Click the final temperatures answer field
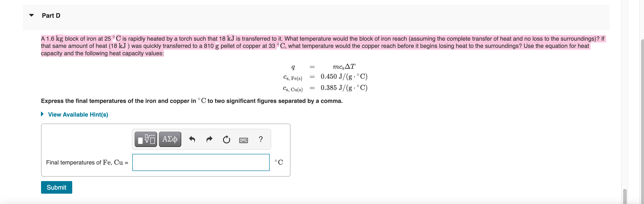This screenshot has width=644, height=204. click(x=201, y=162)
